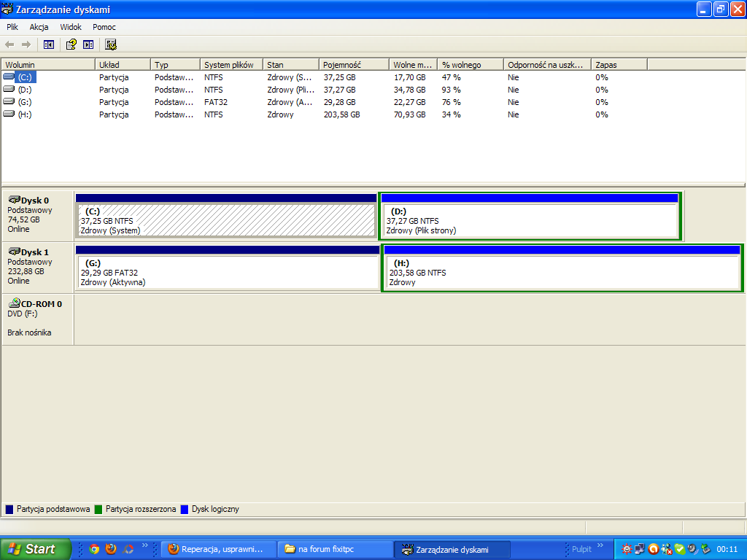
Task: Select the (H:) volume label in list
Action: point(25,114)
